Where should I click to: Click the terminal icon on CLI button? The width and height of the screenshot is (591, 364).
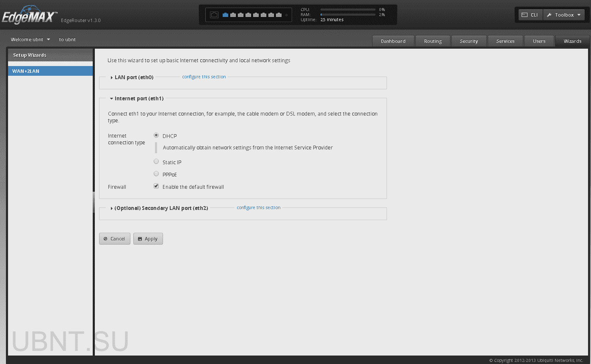click(x=524, y=15)
